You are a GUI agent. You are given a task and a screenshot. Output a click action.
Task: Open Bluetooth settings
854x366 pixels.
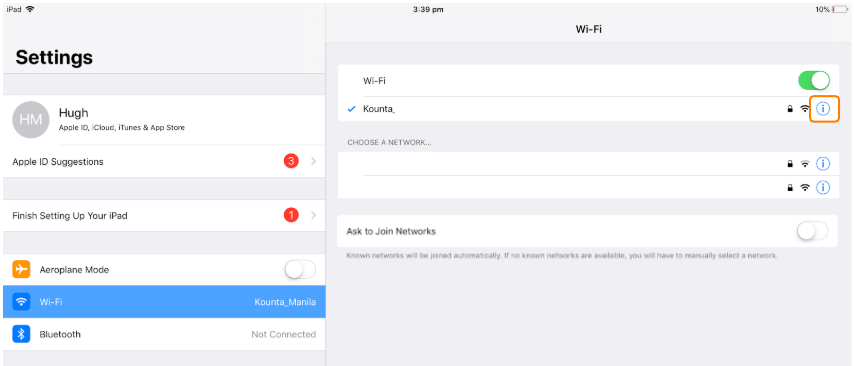point(164,334)
